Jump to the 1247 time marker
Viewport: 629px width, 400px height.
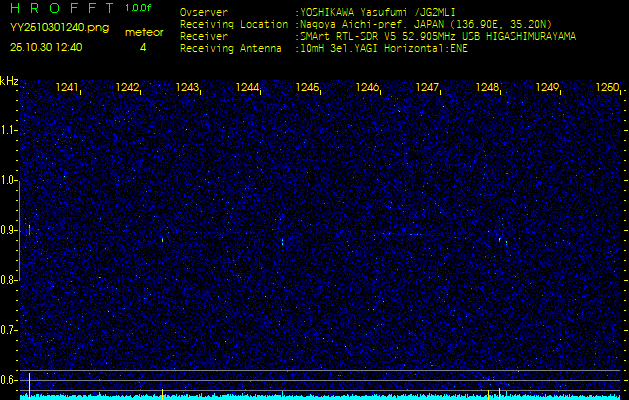tap(427, 88)
